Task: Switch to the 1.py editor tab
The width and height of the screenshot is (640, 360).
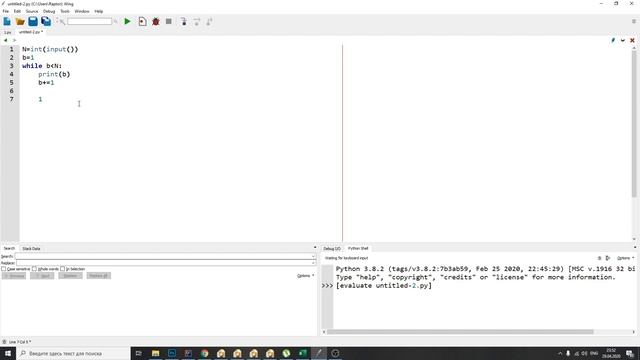Action: [x=8, y=32]
